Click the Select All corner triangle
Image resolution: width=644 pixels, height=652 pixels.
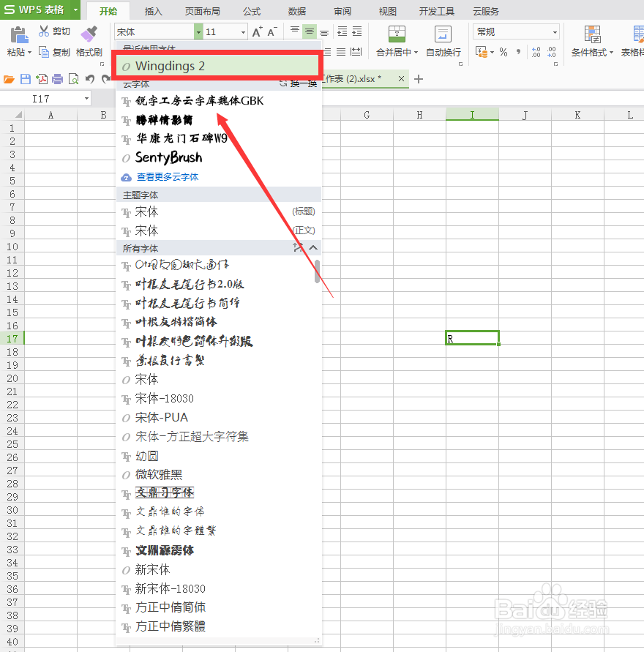18,115
